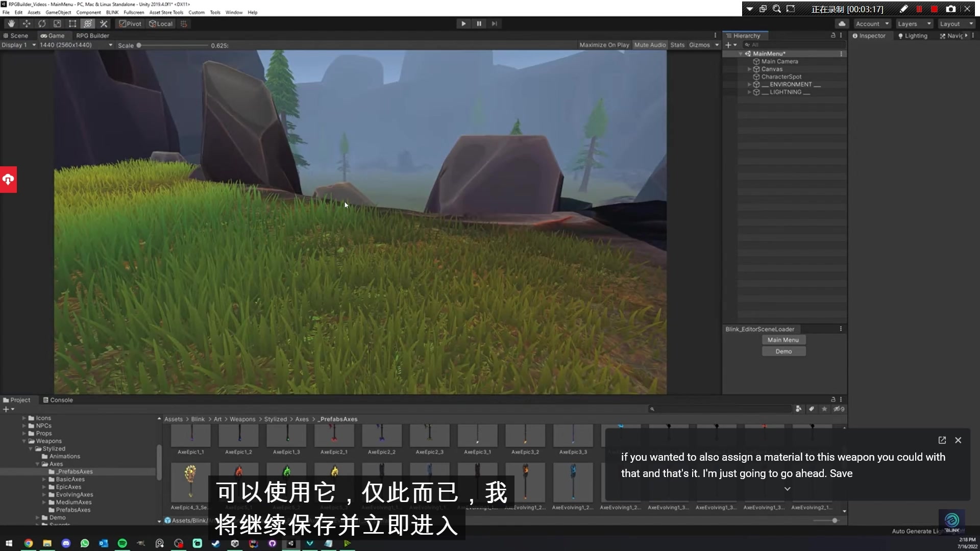Switch to the RPG Builder tab
The image size is (980, 551).
pos(92,35)
